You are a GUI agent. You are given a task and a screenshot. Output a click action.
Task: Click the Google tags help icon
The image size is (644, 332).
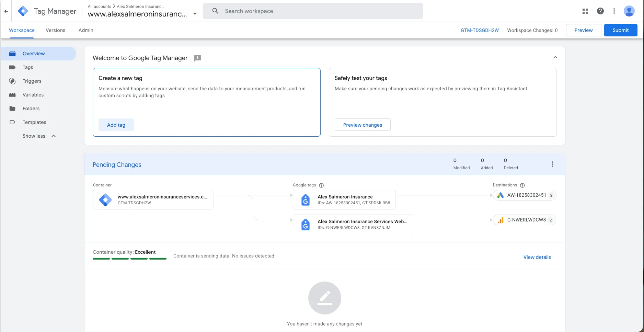321,185
